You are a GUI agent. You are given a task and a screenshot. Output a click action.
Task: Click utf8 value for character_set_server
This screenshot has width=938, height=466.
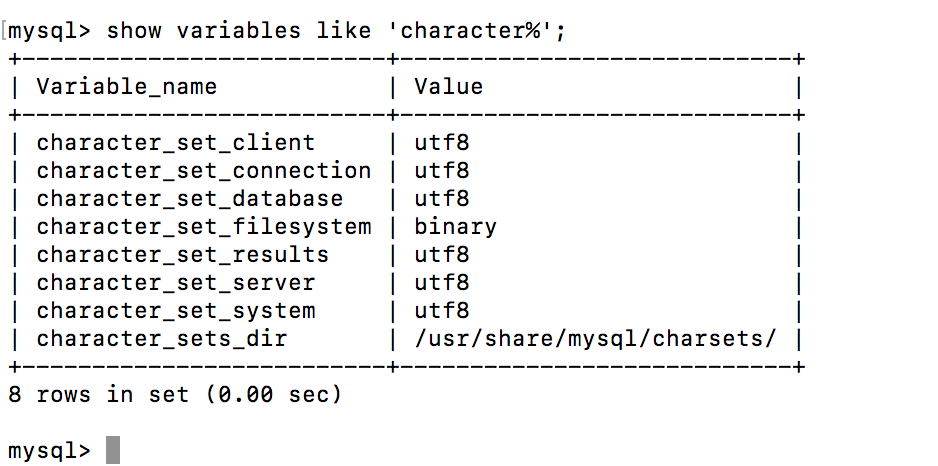click(441, 283)
